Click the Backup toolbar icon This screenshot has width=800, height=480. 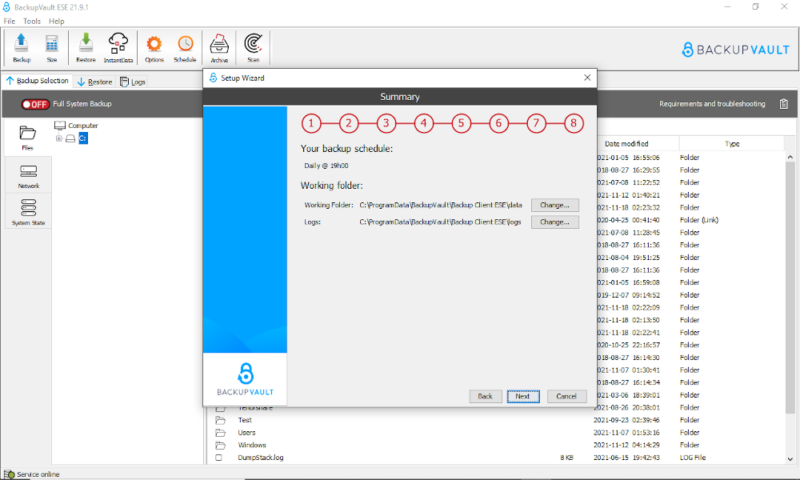pos(21,47)
